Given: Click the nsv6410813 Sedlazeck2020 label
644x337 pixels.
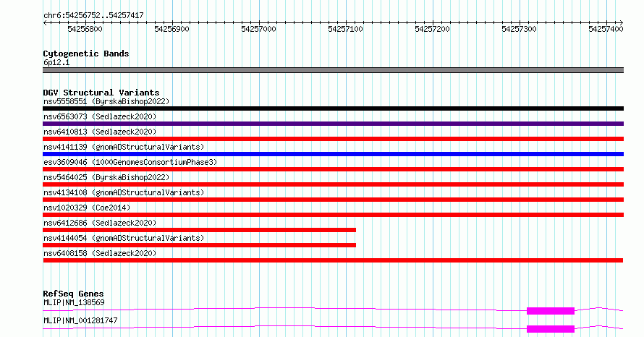Looking at the screenshot, I should click(x=100, y=132).
